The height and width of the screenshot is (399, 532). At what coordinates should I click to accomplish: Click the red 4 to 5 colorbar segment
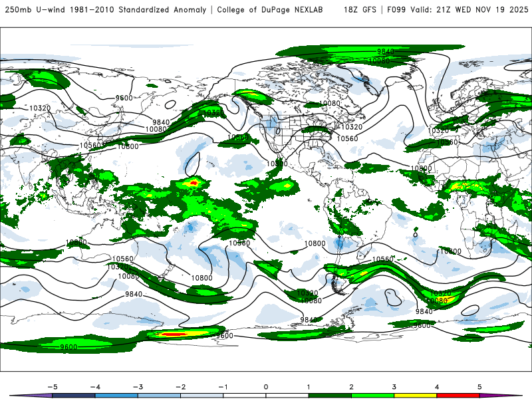(x=458, y=396)
